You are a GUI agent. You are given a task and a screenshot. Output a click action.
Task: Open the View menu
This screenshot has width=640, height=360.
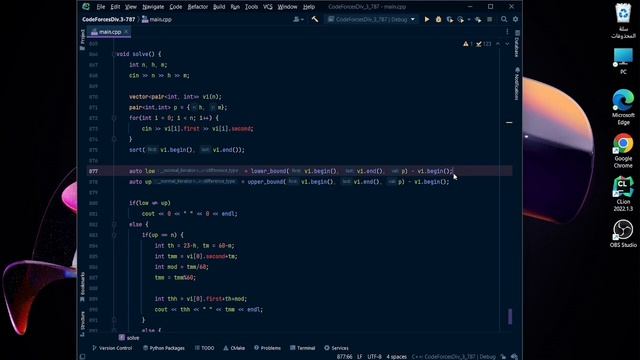coord(131,7)
